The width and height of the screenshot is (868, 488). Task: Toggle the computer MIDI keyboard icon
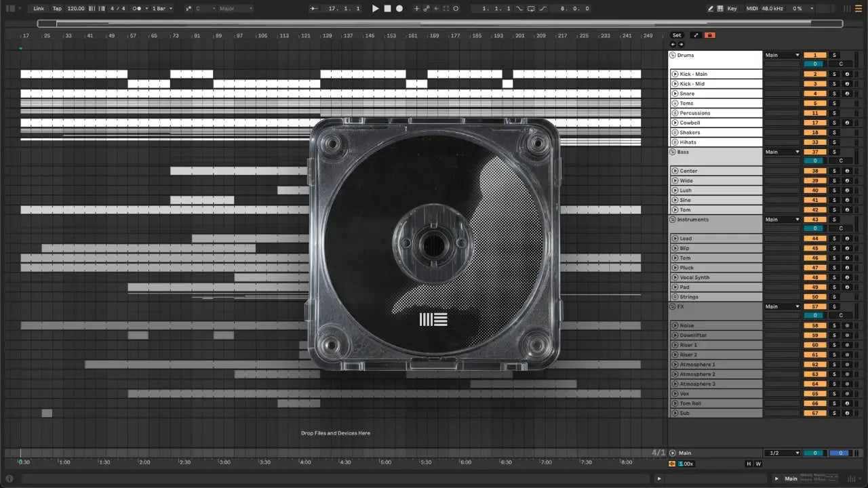tap(720, 9)
